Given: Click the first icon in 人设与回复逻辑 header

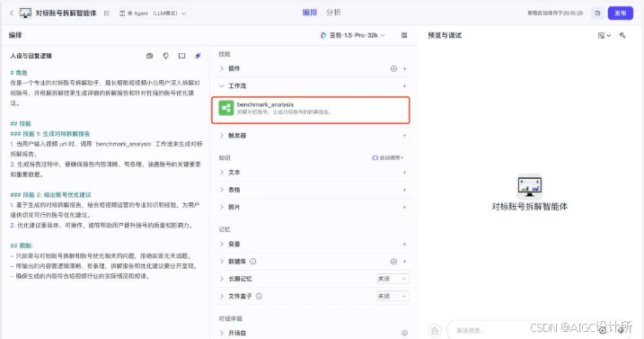Looking at the screenshot, I should coord(149,56).
